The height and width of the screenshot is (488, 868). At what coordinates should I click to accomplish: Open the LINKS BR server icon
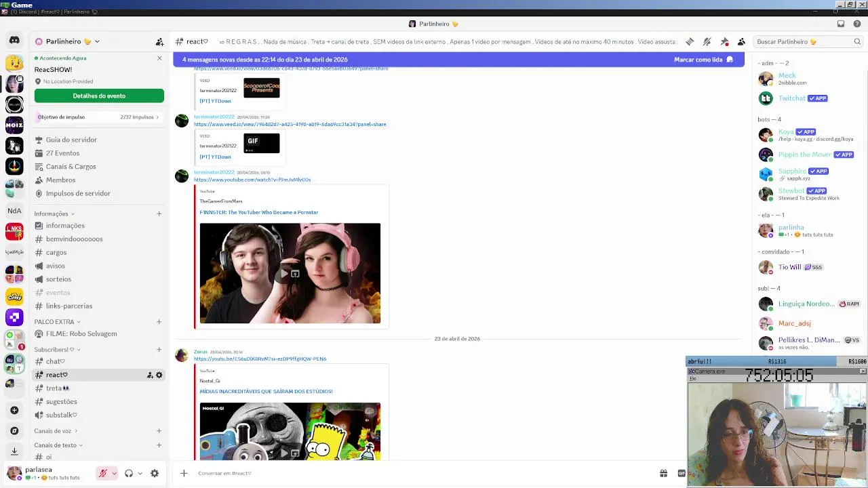point(14,232)
